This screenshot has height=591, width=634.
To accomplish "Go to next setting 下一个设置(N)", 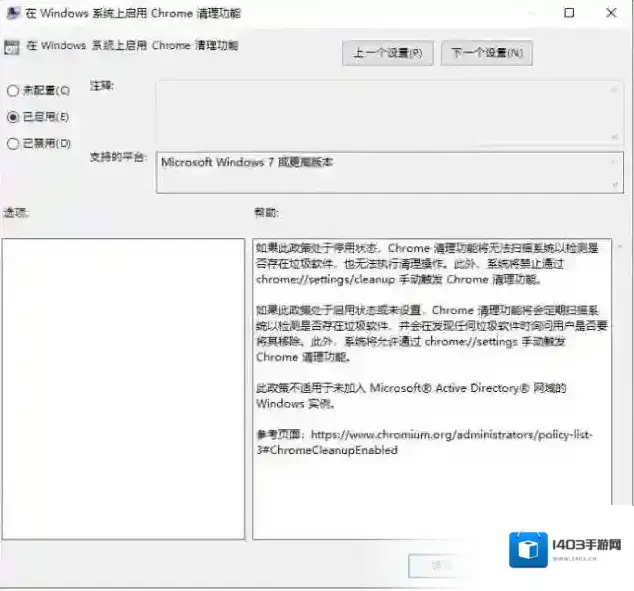I will [x=486, y=53].
